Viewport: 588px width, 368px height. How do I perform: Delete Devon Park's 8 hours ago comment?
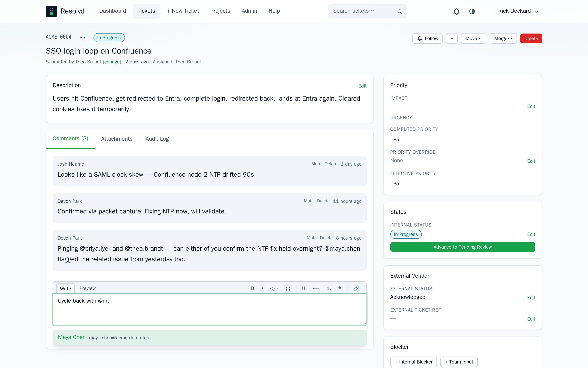coord(326,238)
